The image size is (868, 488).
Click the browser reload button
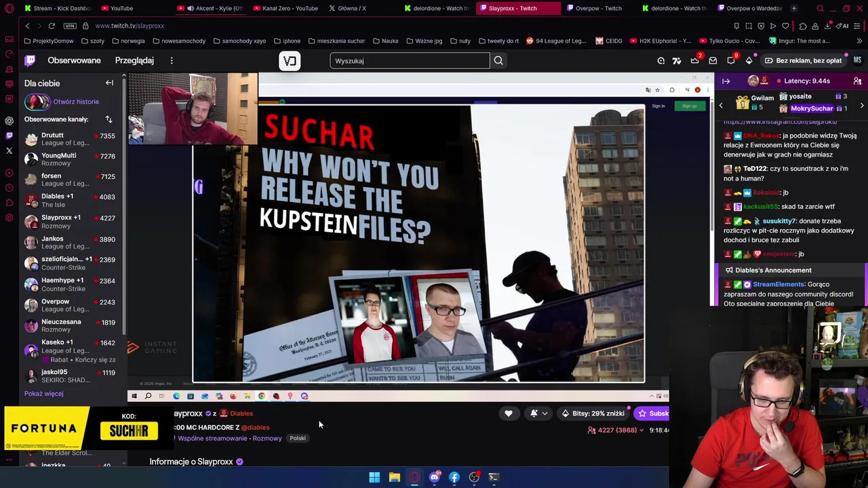point(52,26)
